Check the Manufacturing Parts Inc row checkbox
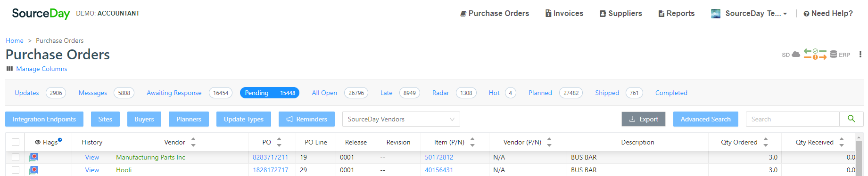 coord(16,157)
